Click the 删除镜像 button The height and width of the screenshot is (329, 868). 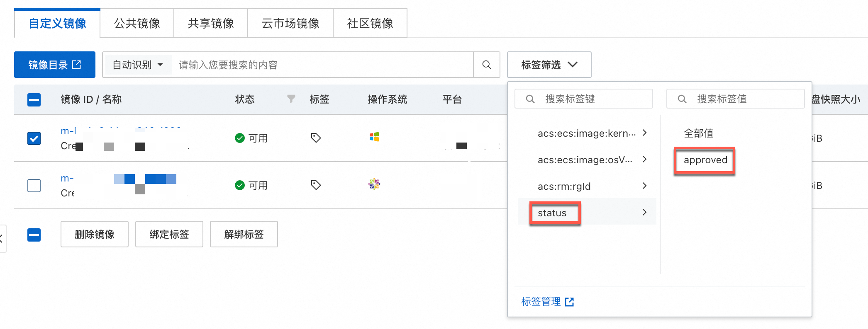coord(95,234)
